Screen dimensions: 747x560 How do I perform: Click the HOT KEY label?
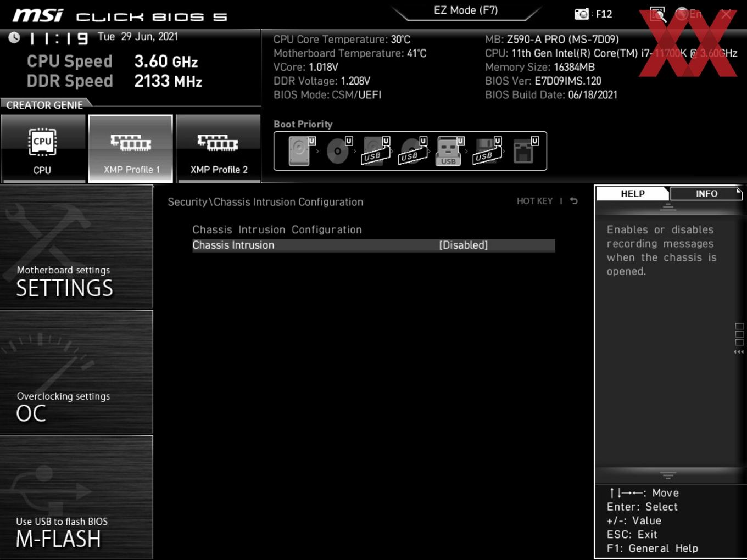tap(534, 201)
